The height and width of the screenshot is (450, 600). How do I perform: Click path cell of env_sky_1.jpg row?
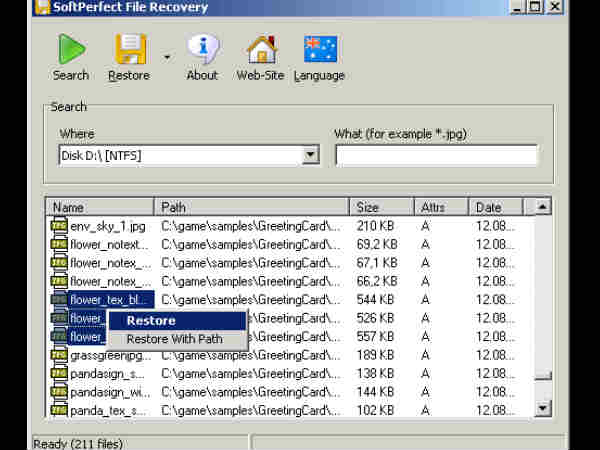pos(251,226)
